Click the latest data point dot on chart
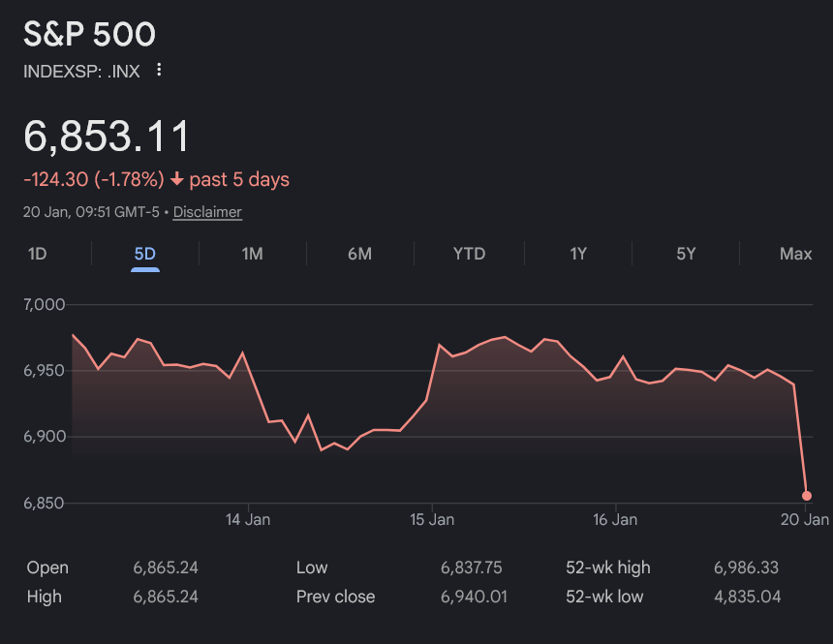This screenshot has width=833, height=644. pyautogui.click(x=807, y=496)
